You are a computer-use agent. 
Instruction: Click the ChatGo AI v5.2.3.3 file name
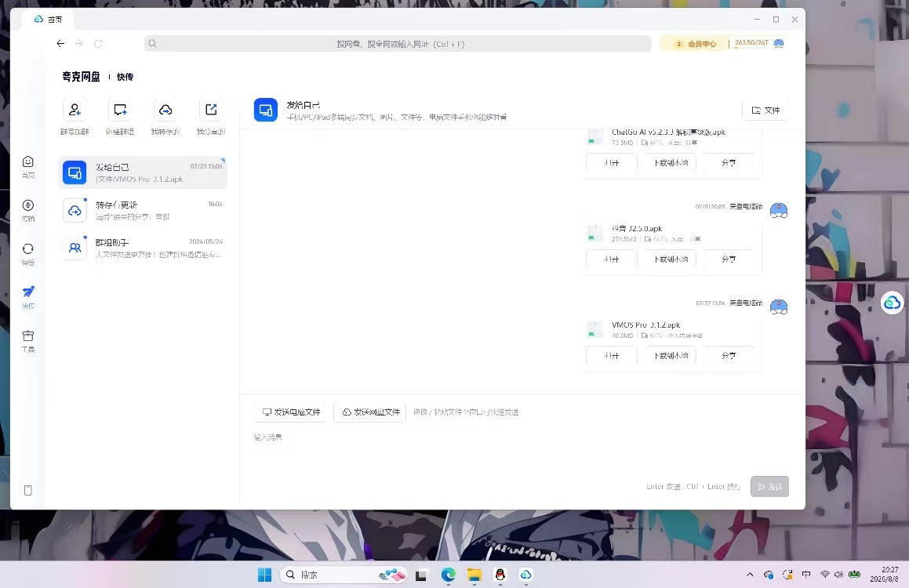(x=668, y=132)
